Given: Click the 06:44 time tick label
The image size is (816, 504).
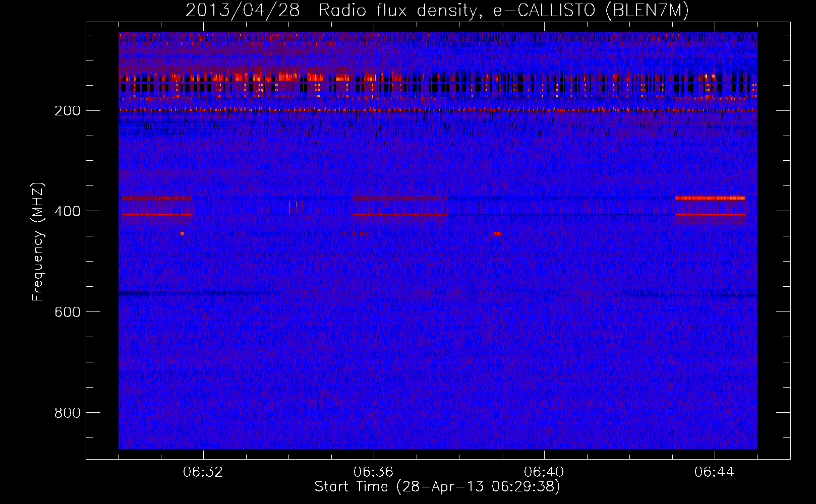Looking at the screenshot, I should click(715, 472).
